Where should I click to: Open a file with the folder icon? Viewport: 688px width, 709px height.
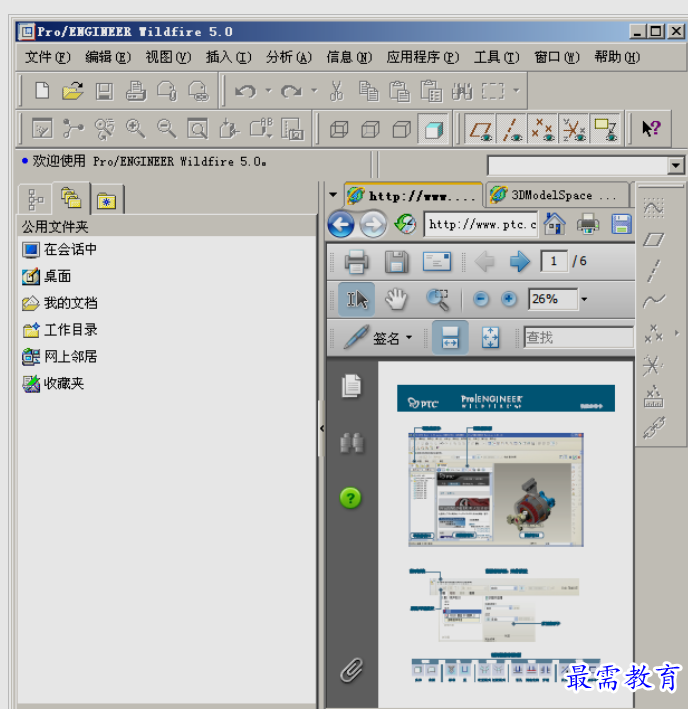[x=73, y=91]
